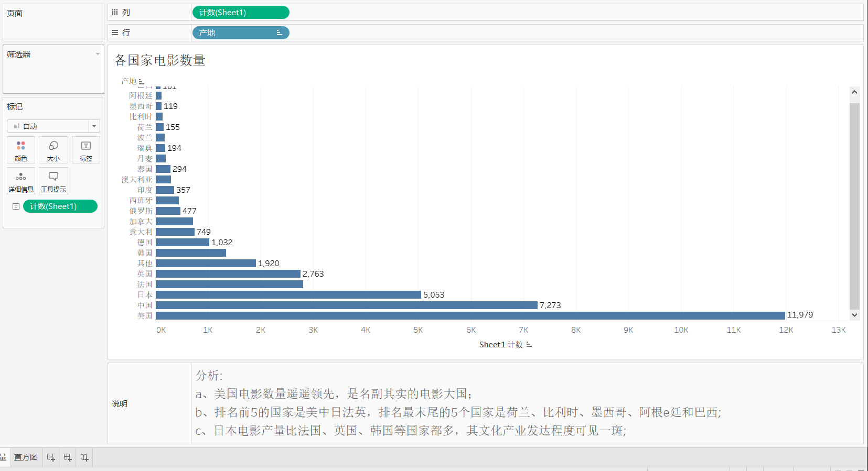Click the caption line starting with c、日本电影
Viewport: 868px width, 471px height.
(411, 430)
